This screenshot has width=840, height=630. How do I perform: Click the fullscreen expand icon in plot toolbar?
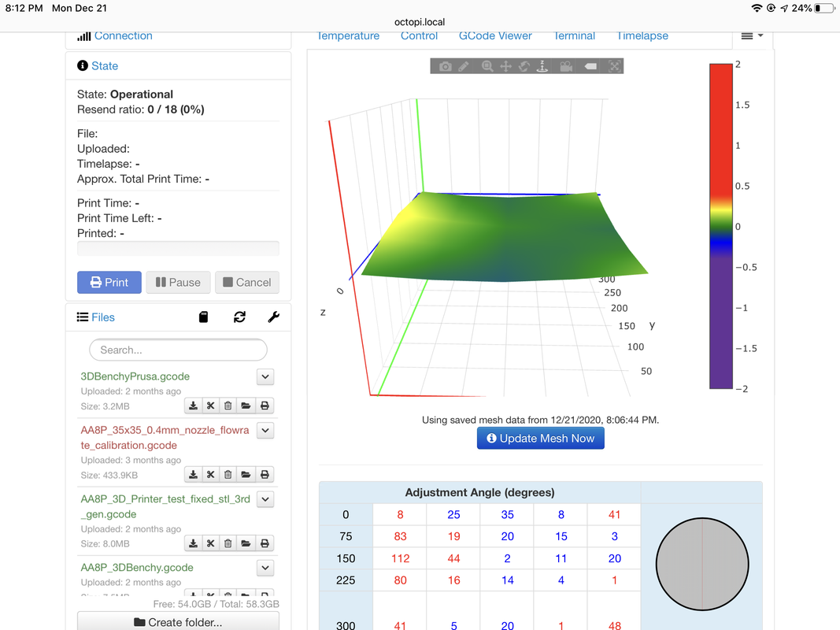[x=615, y=66]
